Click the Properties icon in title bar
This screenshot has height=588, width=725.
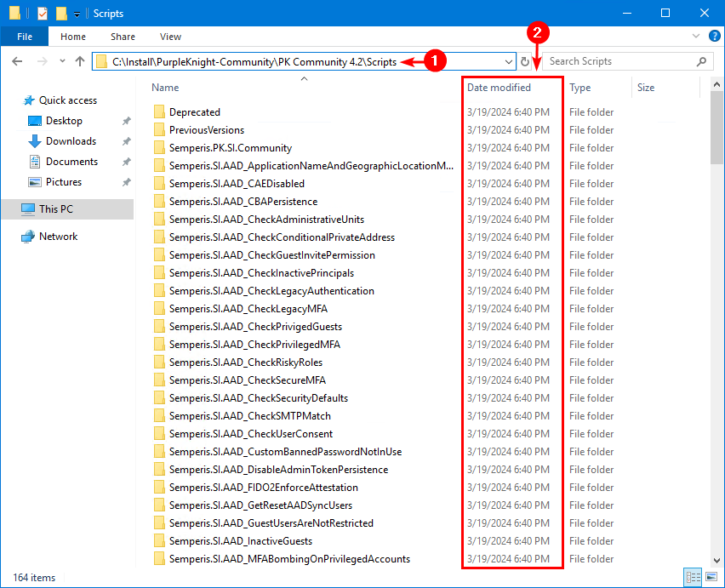click(43, 13)
